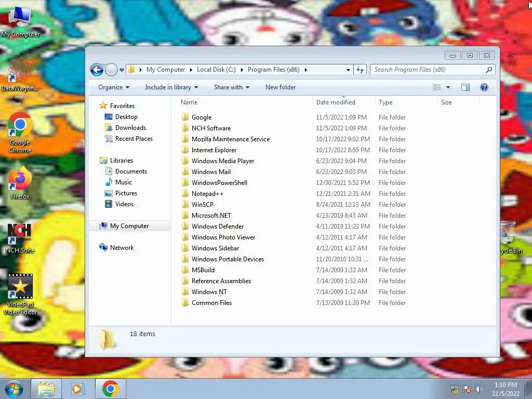Click the volume speaker tray icon
Image resolution: width=532 pixels, height=399 pixels.
(479, 389)
